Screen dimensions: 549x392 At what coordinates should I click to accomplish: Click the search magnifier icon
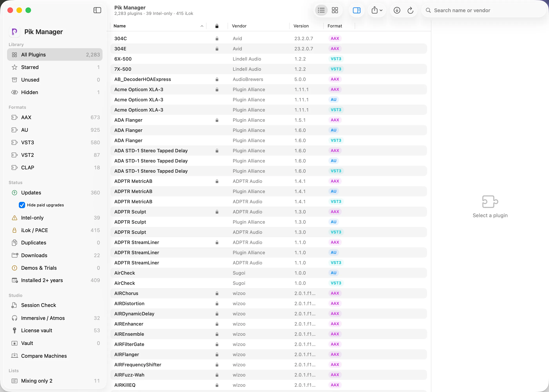(428, 10)
